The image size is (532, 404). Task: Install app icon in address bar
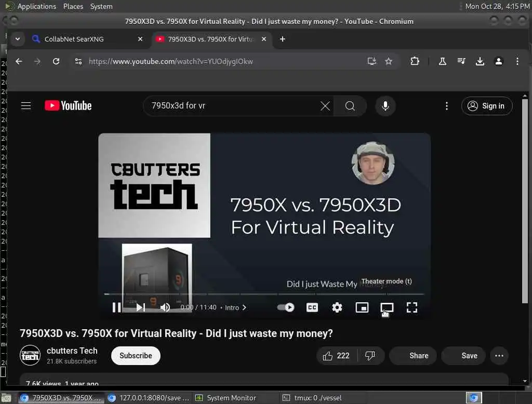372,61
